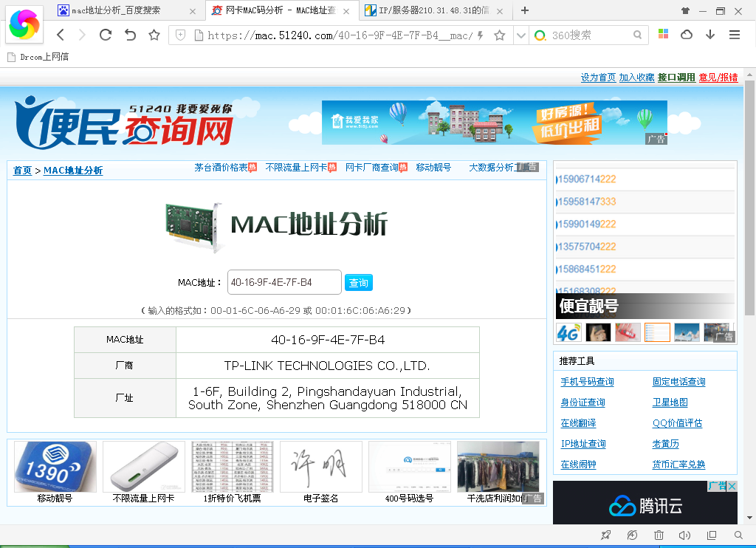Screen dimensions: 756x548
Task: Open the 接口调用 link
Action: pyautogui.click(x=676, y=78)
